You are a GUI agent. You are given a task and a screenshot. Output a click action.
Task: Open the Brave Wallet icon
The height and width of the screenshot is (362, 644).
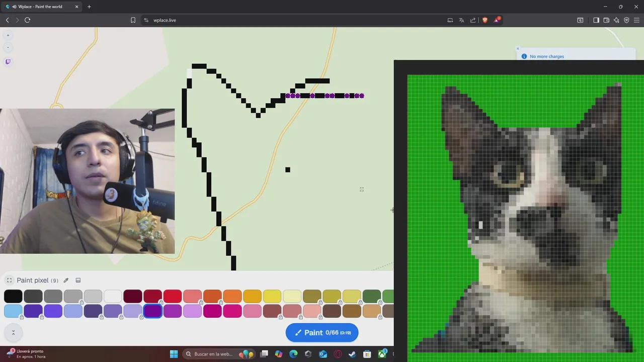[x=606, y=20]
